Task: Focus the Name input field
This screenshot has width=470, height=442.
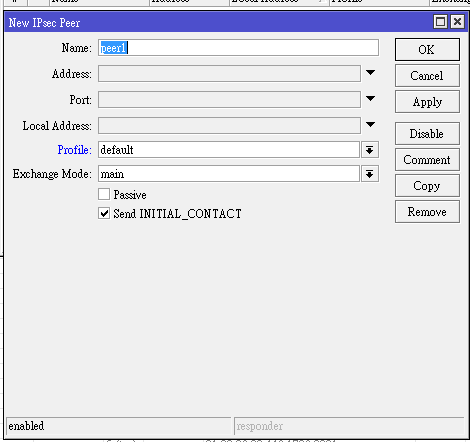Action: click(x=238, y=48)
